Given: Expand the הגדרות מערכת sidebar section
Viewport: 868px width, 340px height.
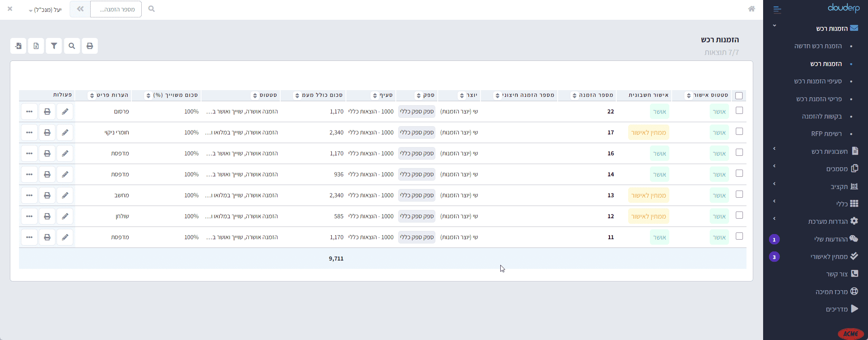Looking at the screenshot, I should click(x=828, y=221).
